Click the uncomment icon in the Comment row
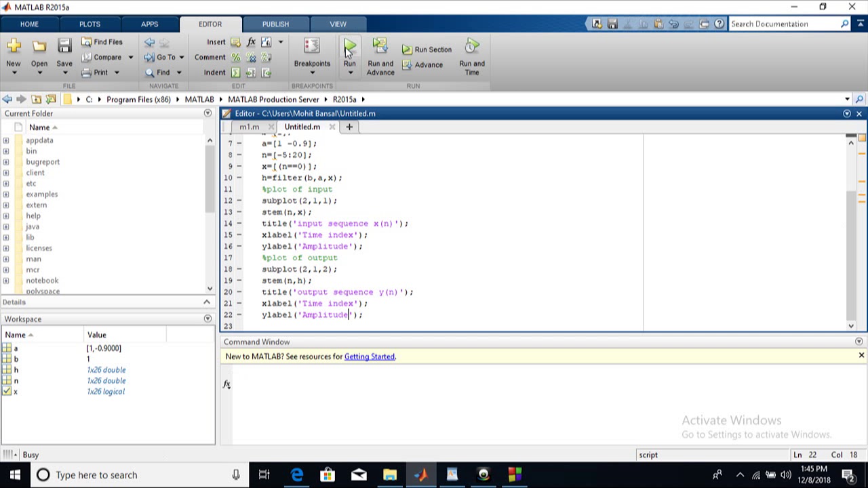 pos(251,58)
